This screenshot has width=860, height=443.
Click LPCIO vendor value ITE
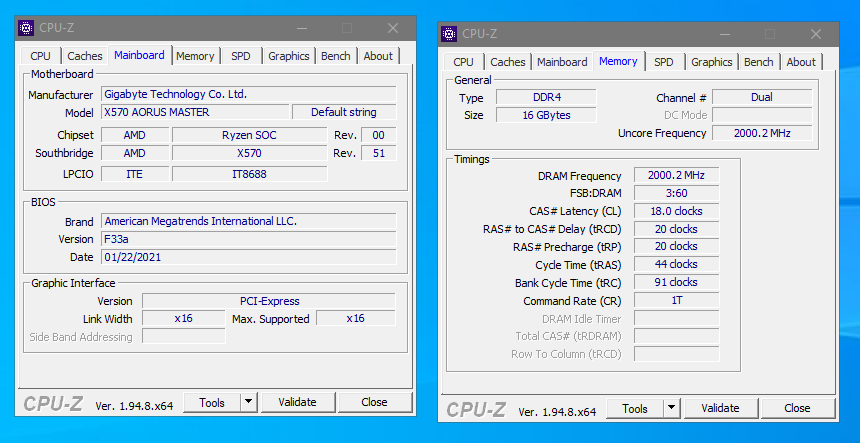[x=135, y=174]
